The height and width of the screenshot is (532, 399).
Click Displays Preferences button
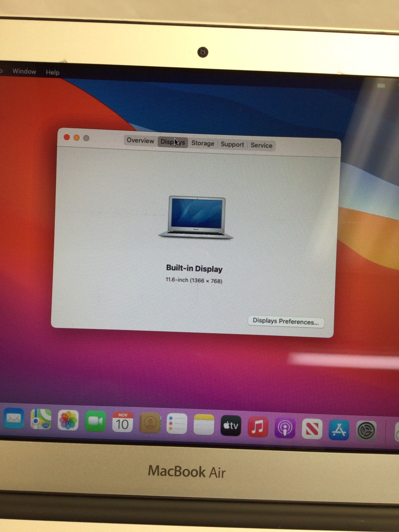[x=286, y=322]
